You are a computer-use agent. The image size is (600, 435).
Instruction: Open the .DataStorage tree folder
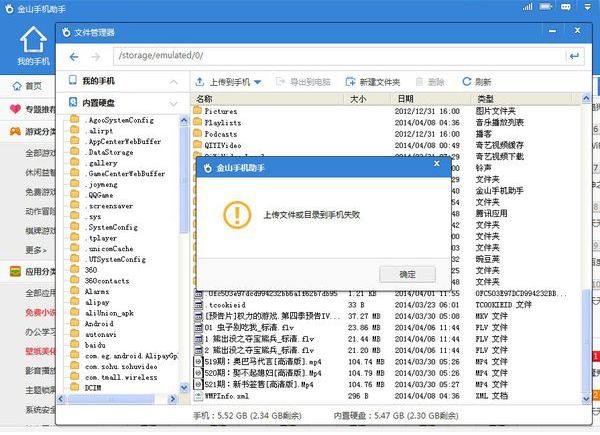click(102, 152)
